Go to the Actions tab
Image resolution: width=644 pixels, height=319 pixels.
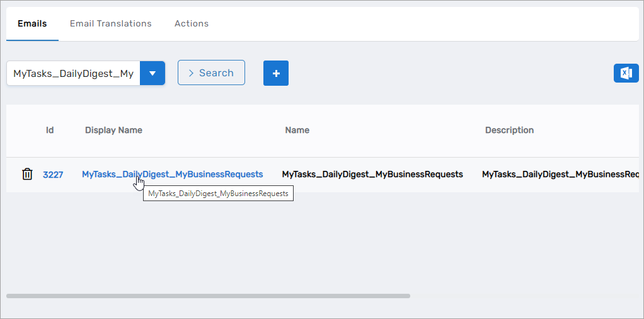[x=191, y=23]
